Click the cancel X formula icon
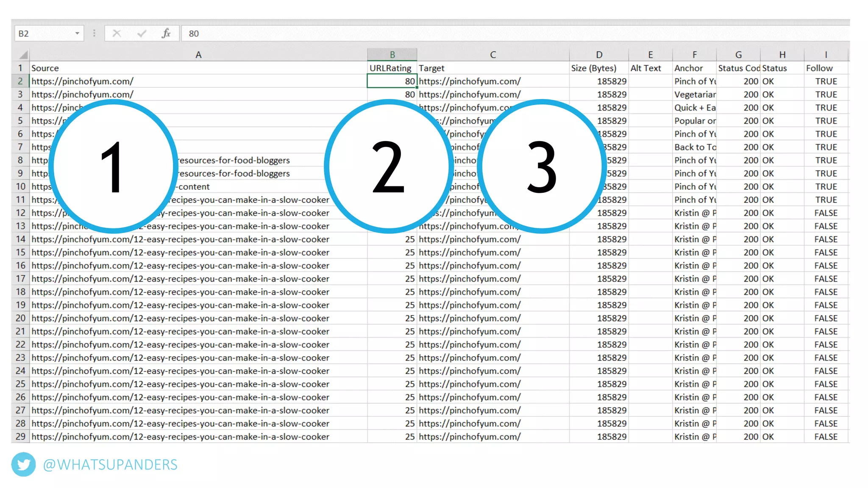This screenshot has width=868, height=488. [117, 33]
